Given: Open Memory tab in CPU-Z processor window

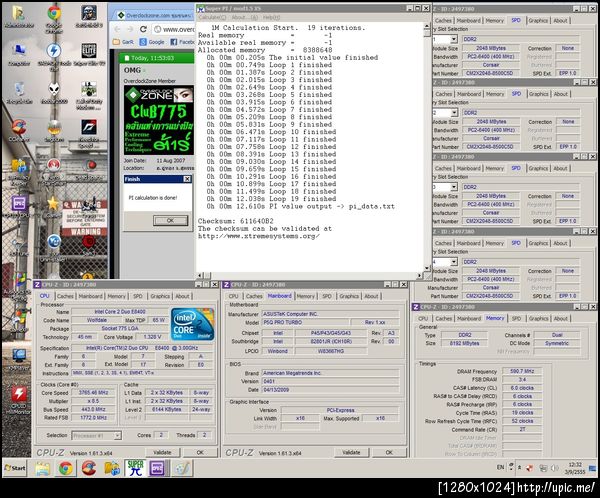Looking at the screenshot, I should click(116, 296).
